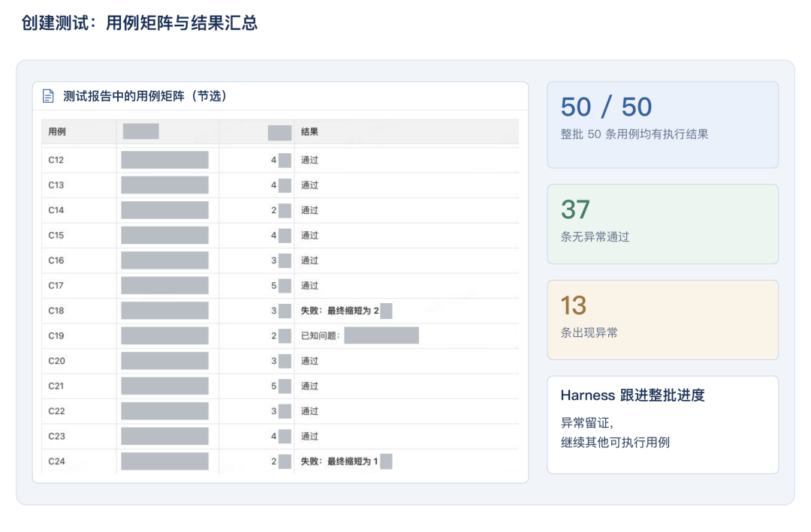Image resolution: width=811 pixels, height=532 pixels.
Task: Click case ID C18 in the table
Action: [x=56, y=311]
